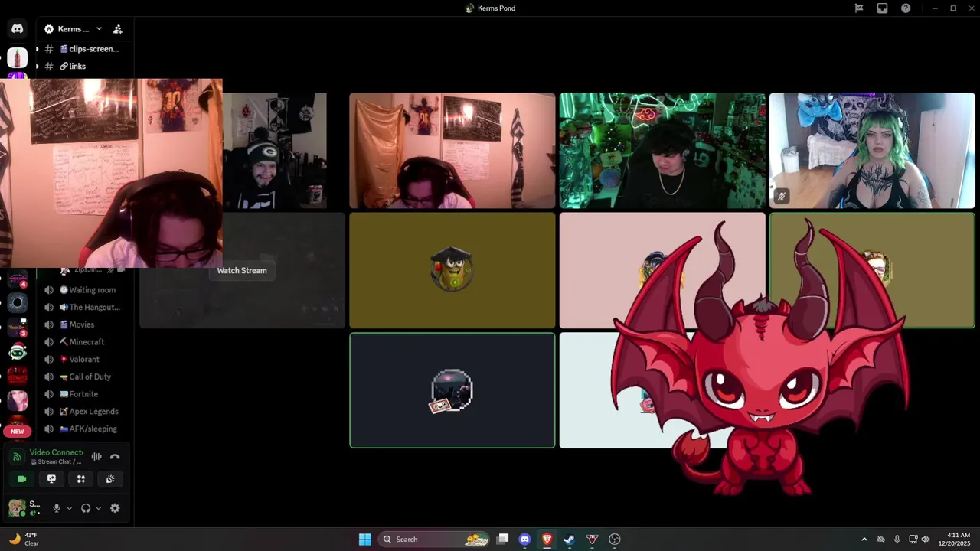This screenshot has height=551, width=980.
Task: Open Brave browser from the taskbar
Action: [x=547, y=540]
